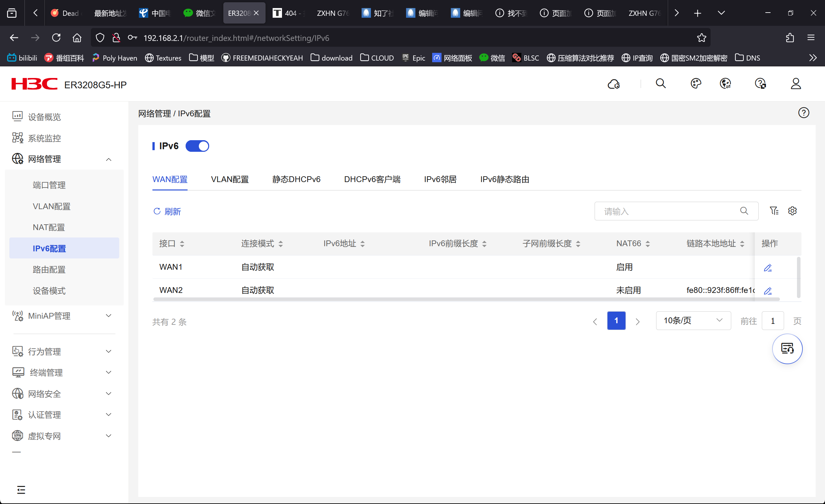The height and width of the screenshot is (504, 825).
Task: Open the table filter icon
Action: point(774,211)
